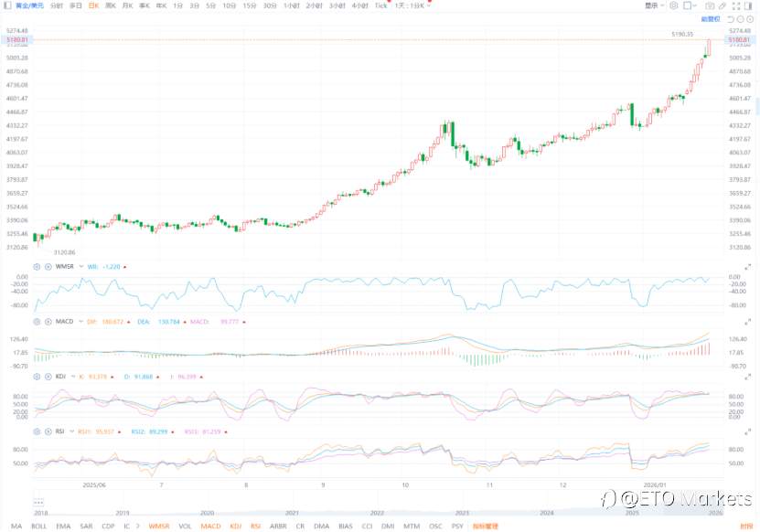The image size is (760, 532).
Task: Take a chart screenshot with camera icon
Action: click(712, 5)
